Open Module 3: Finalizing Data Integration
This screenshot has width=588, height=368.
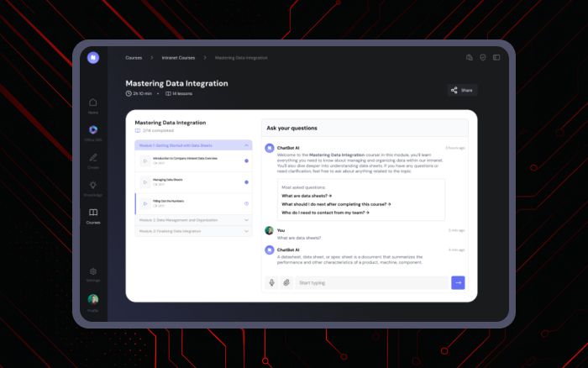[x=193, y=231]
